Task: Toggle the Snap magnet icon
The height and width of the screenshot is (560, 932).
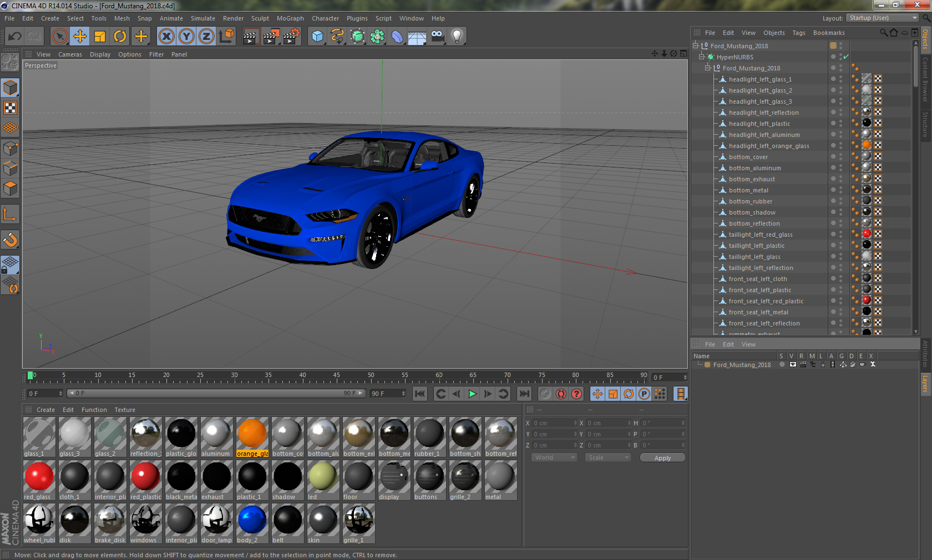Action: click(10, 240)
